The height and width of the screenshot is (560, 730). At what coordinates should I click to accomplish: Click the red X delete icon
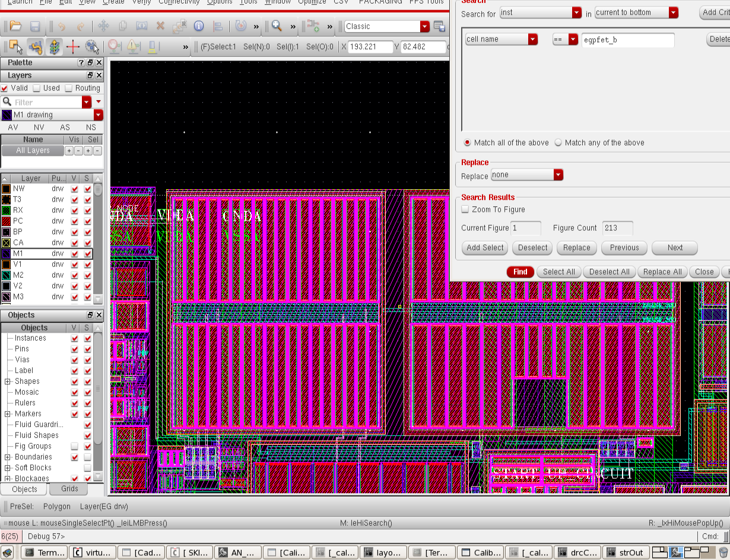pyautogui.click(x=160, y=26)
